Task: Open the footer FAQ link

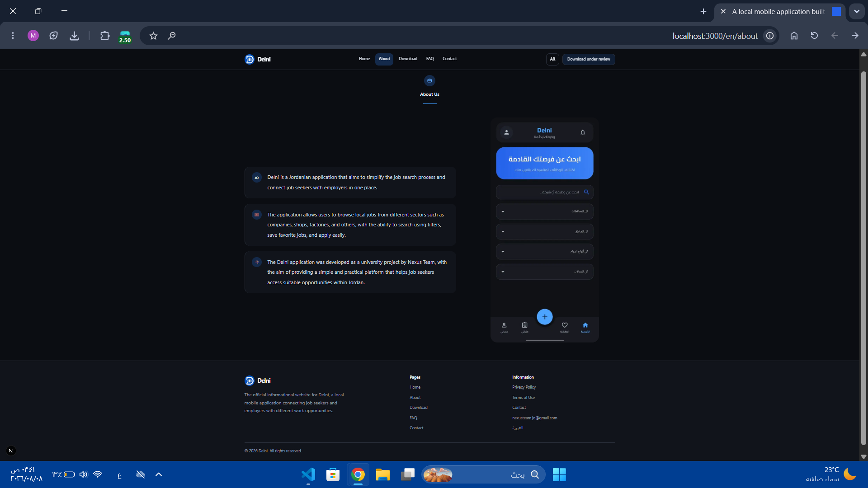Action: point(414,418)
